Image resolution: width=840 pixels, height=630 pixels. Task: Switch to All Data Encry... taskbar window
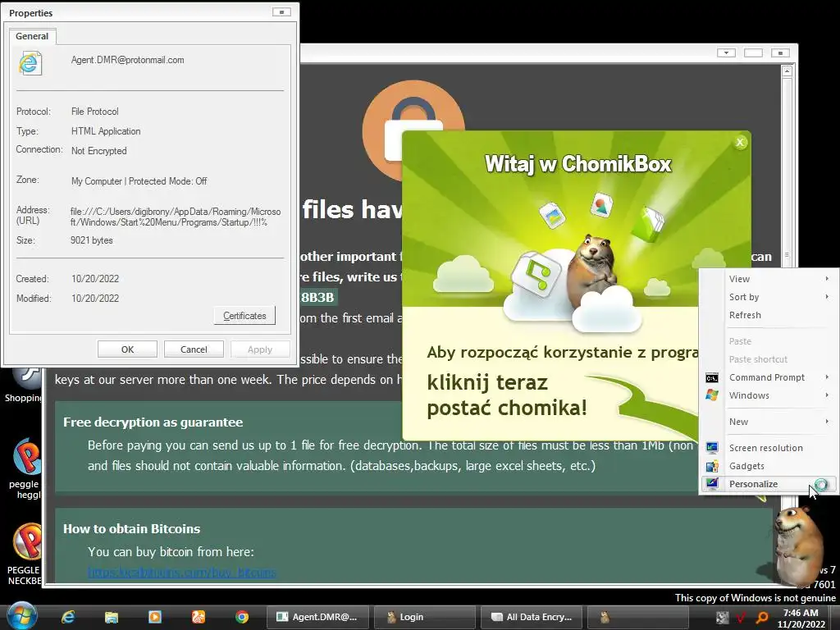(x=531, y=617)
